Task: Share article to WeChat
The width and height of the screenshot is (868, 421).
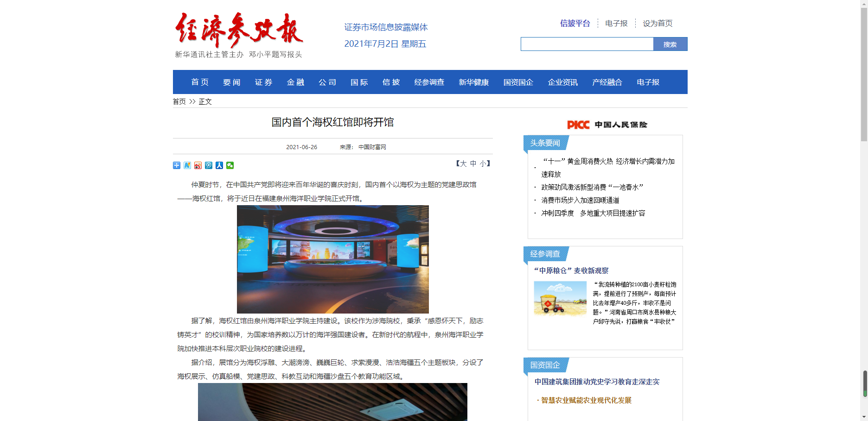Action: click(x=230, y=165)
